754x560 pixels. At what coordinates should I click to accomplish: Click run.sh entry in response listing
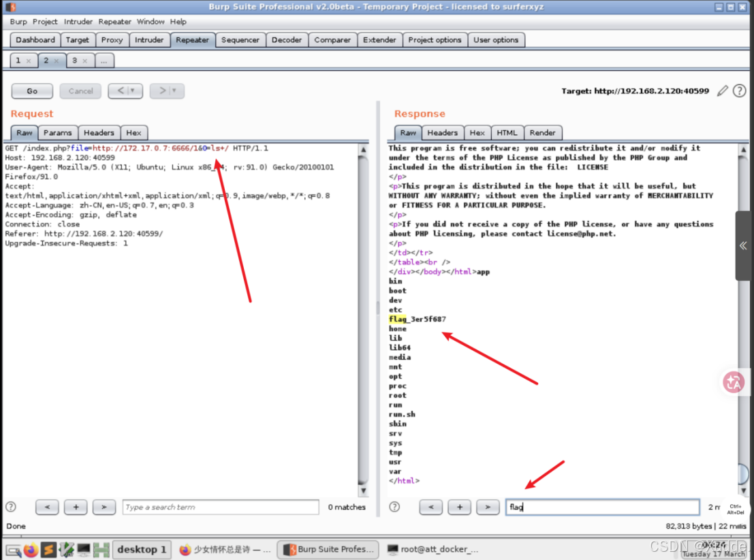(402, 414)
